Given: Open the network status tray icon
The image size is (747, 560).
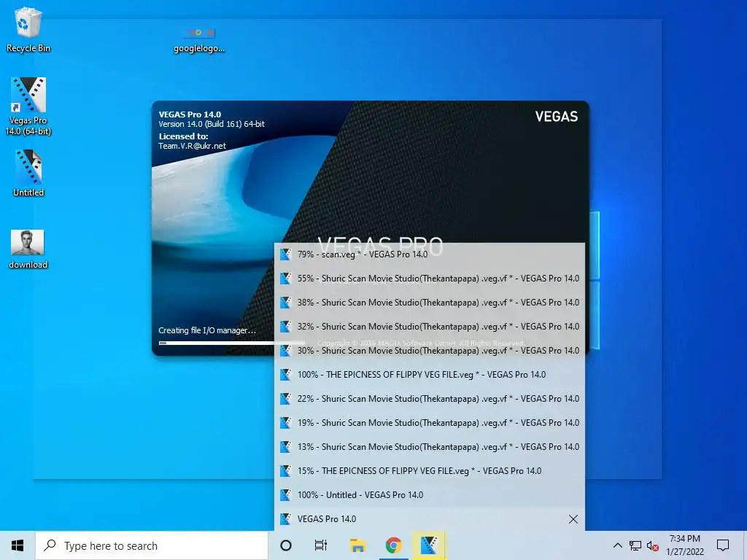Looking at the screenshot, I should click(635, 545).
